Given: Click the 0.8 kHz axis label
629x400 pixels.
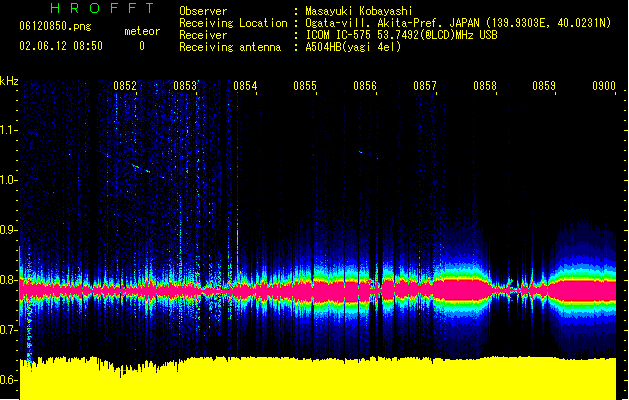Looking at the screenshot, I should coord(9,280).
